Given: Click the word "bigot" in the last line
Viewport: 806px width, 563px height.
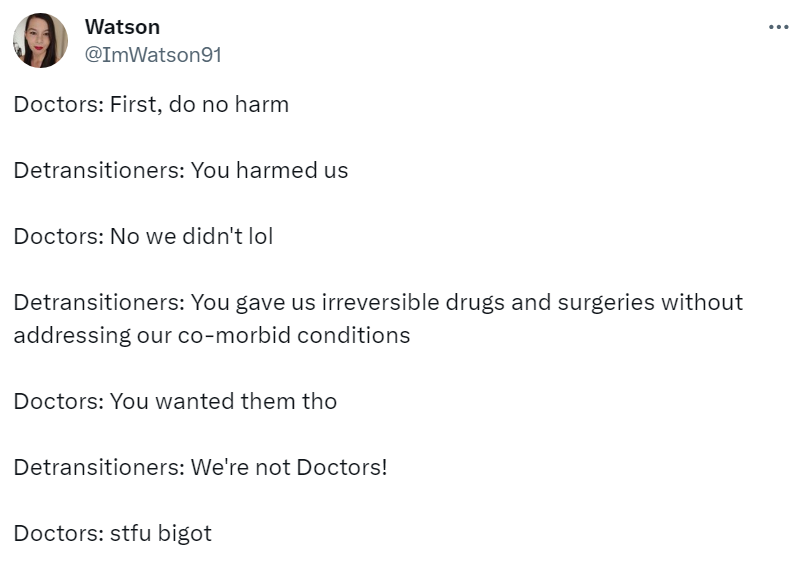Looking at the screenshot, I should click(x=185, y=533).
